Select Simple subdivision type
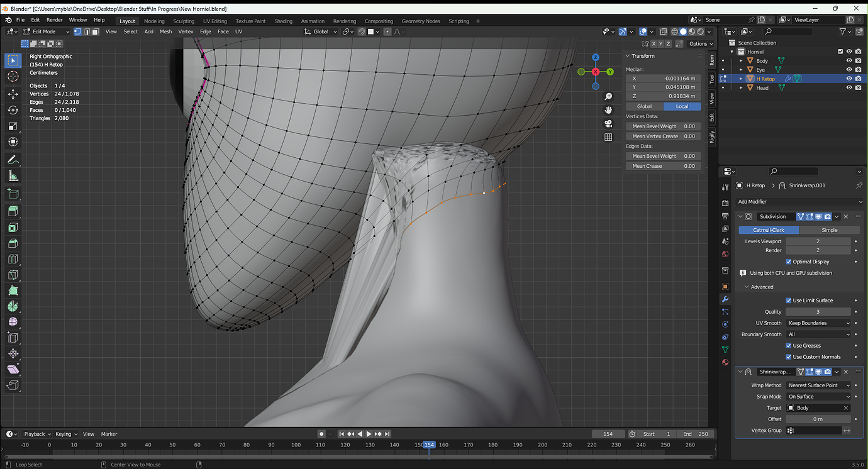Viewport: 868px width, 469px height. coord(829,230)
